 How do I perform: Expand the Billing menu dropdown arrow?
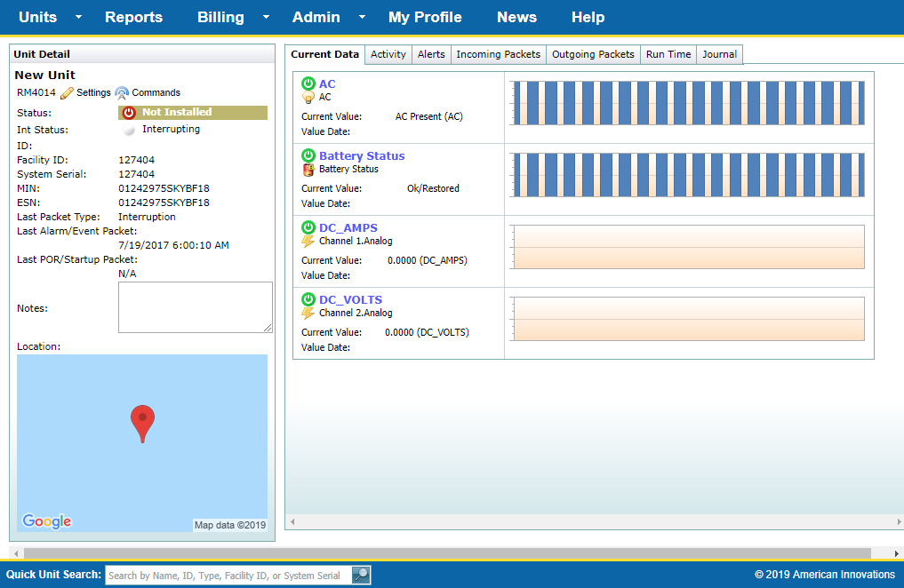266,17
